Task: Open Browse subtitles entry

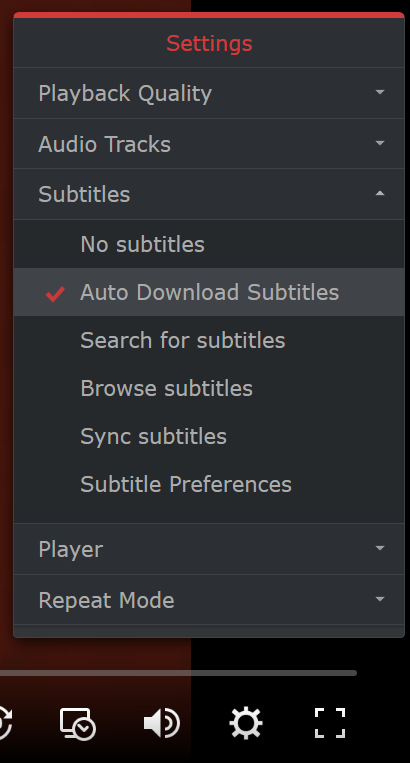Action: pyautogui.click(x=209, y=388)
